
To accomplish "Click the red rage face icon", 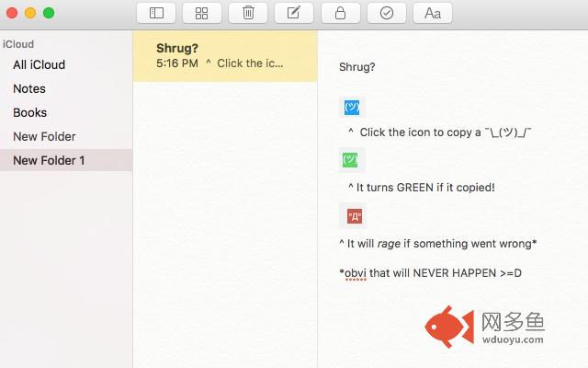I will [353, 216].
